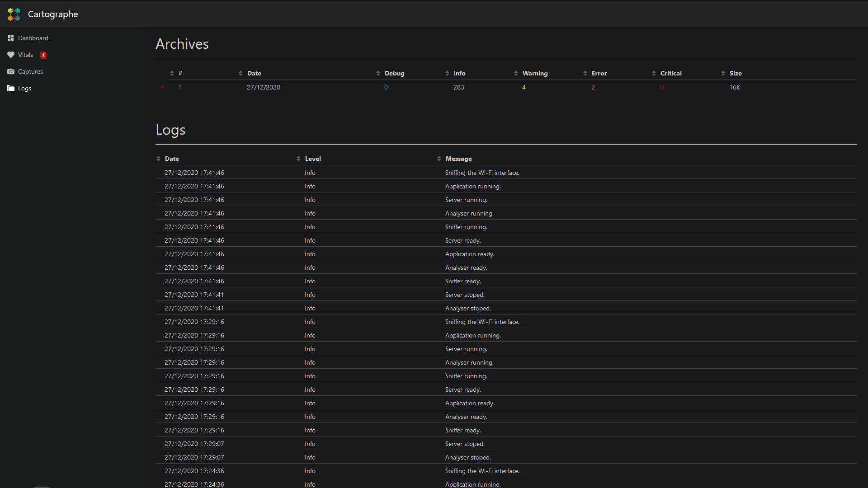Open Dashboard via its grid icon
Image resolution: width=868 pixels, height=488 pixels.
click(x=11, y=38)
